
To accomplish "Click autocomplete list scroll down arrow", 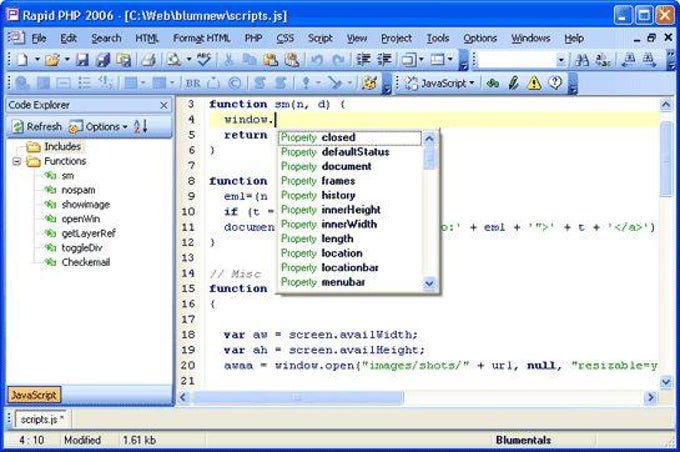I will coord(429,283).
